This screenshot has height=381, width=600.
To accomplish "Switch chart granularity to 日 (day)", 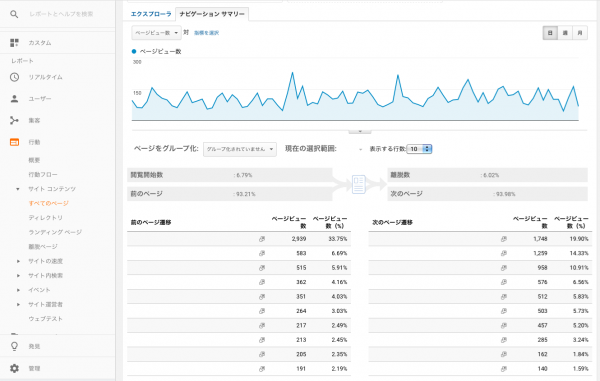I will tap(550, 33).
